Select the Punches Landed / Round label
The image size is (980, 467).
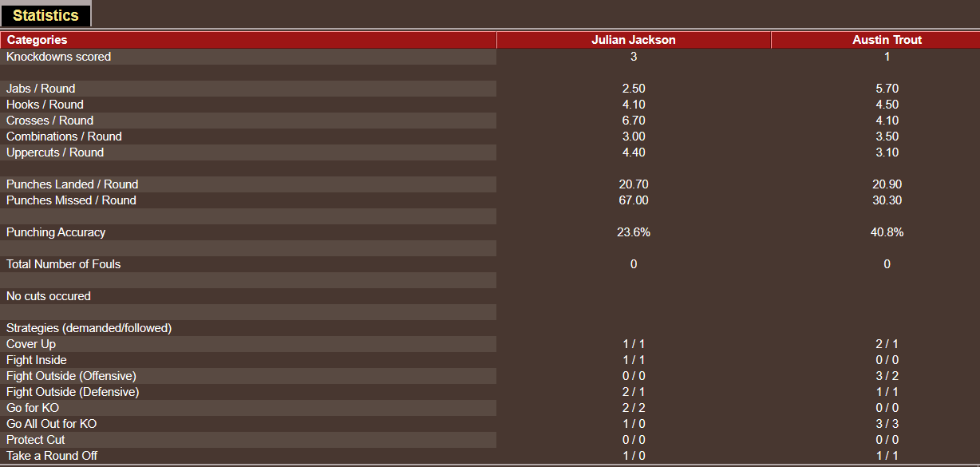(73, 184)
